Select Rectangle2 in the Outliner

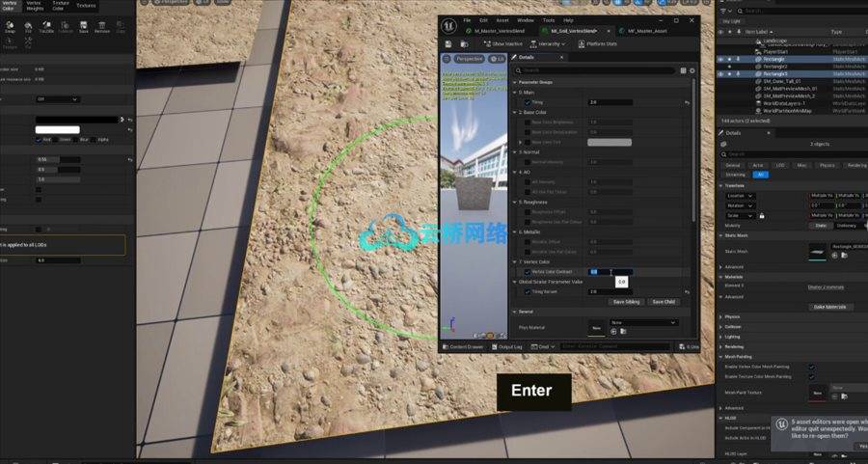[775, 67]
